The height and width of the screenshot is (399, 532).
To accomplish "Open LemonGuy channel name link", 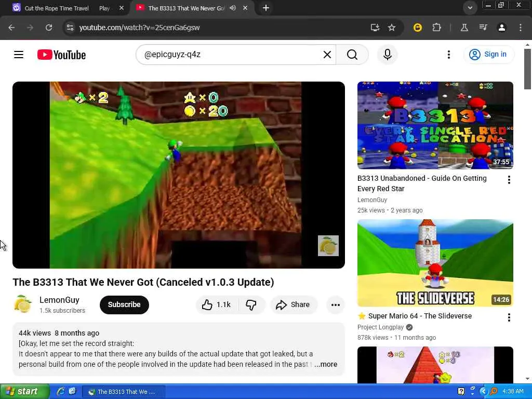I will pos(59,300).
